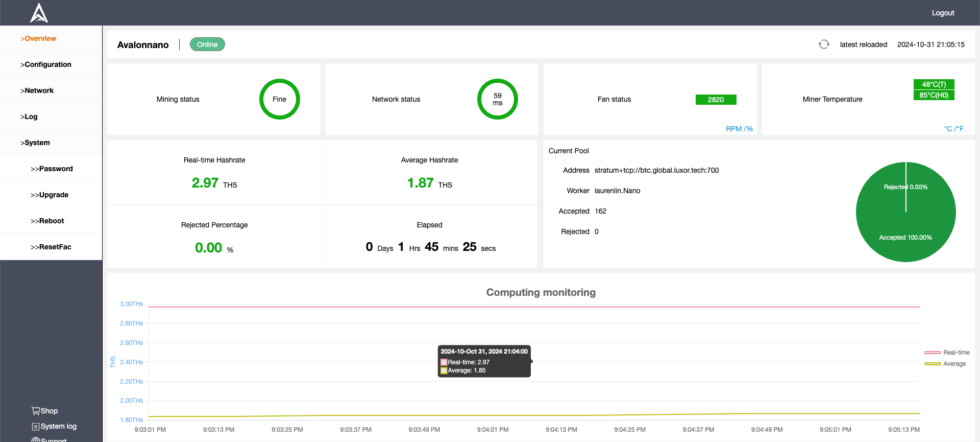Image resolution: width=980 pixels, height=442 pixels.
Task: Click the 1.87 average hashrate value
Action: coord(420,183)
